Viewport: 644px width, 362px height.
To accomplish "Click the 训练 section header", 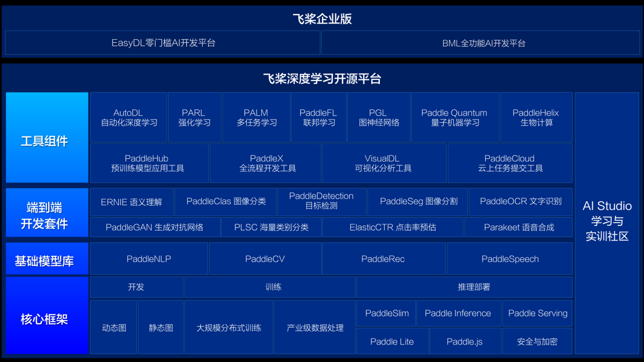I will 270,287.
